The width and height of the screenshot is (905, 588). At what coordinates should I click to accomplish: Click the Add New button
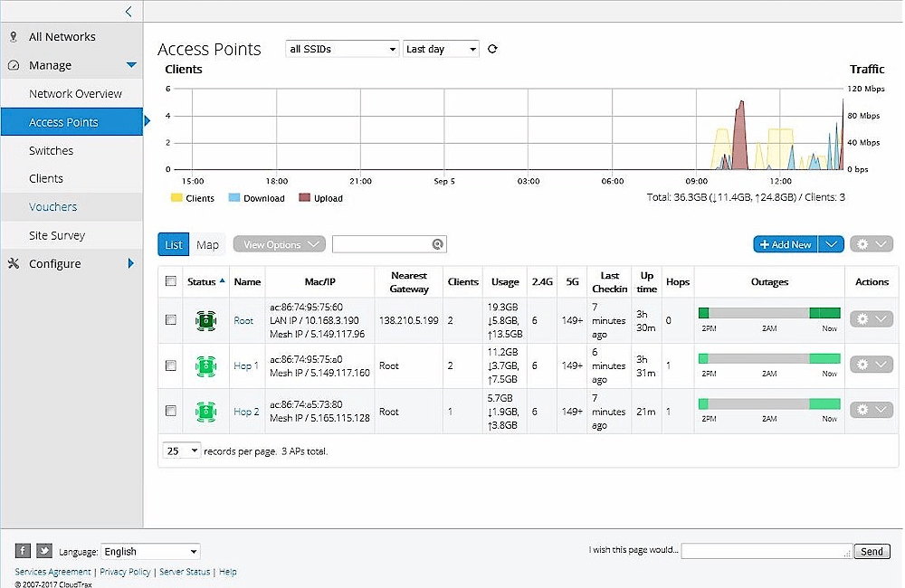click(x=785, y=244)
